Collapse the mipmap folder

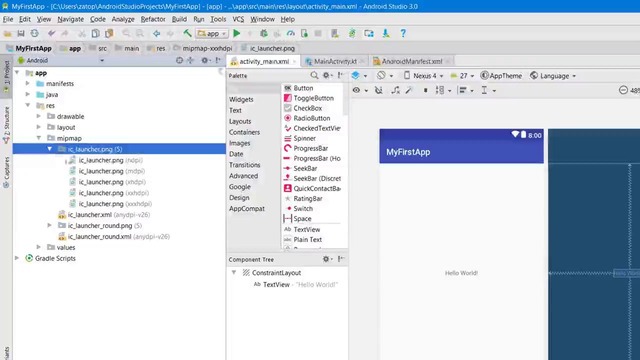[x=39, y=138]
